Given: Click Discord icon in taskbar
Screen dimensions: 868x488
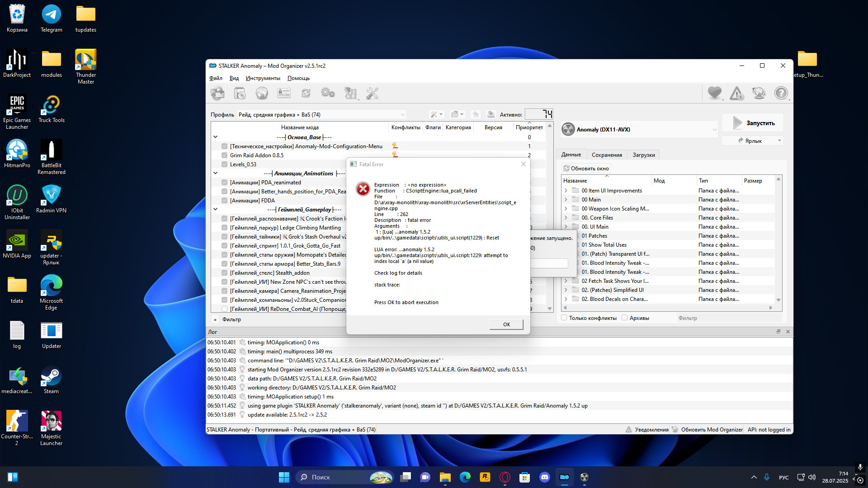Looking at the screenshot, I should click(x=545, y=477).
